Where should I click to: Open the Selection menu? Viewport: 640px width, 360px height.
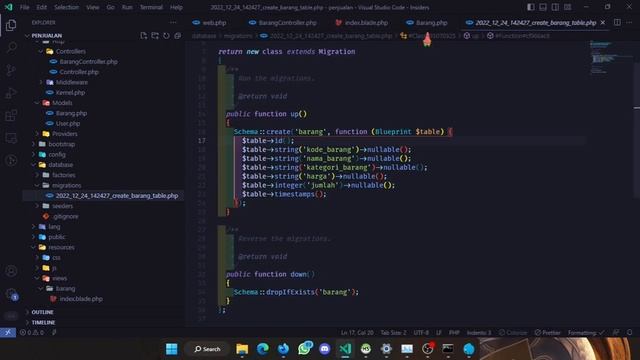pos(67,7)
